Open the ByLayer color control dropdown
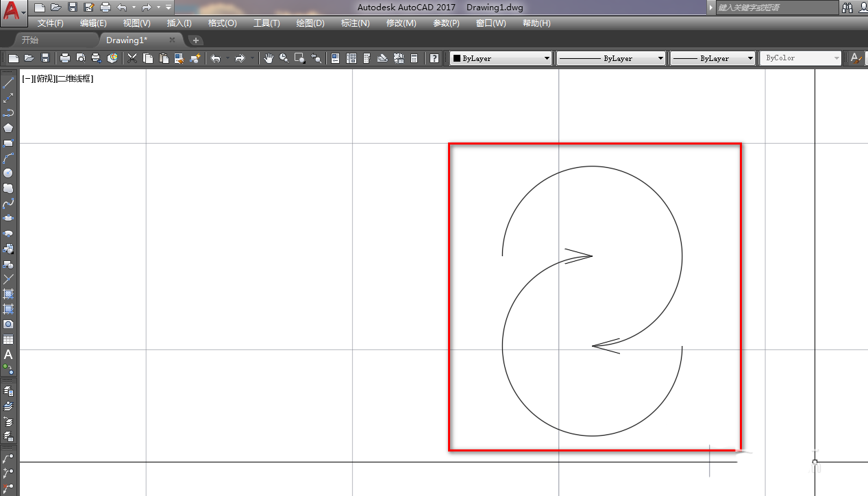Screen dimensions: 868x496 547,58
